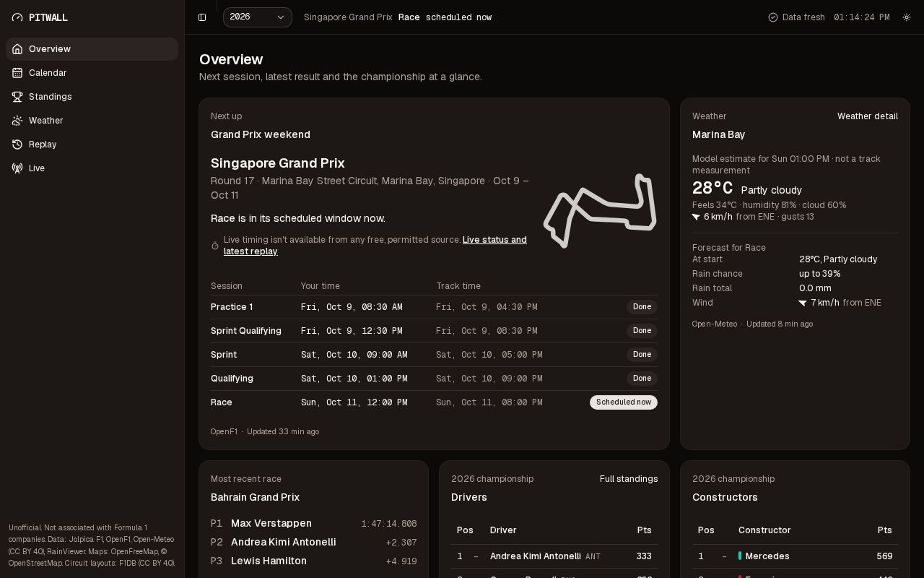Click Lewis Hamilton P3 result
The image size is (924, 578).
[269, 561]
